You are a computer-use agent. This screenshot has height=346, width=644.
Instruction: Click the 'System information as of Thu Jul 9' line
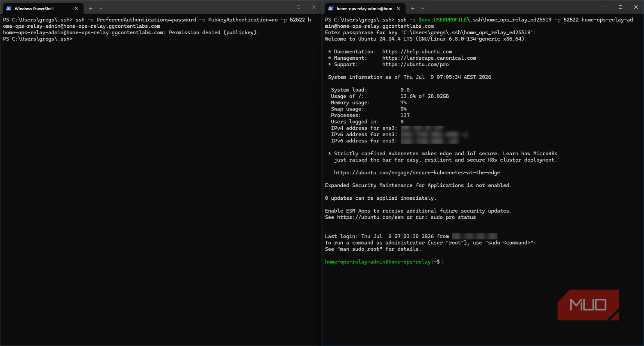409,77
